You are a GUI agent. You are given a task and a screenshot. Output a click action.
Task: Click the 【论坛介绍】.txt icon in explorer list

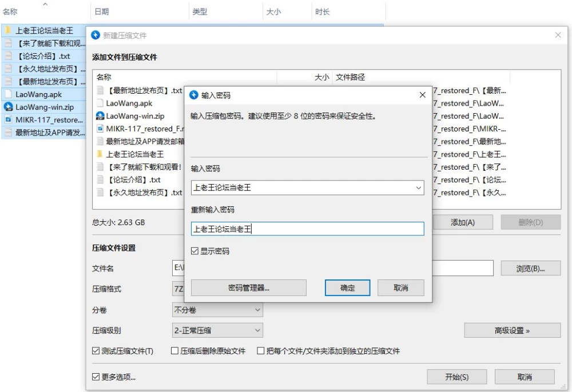pos(8,56)
